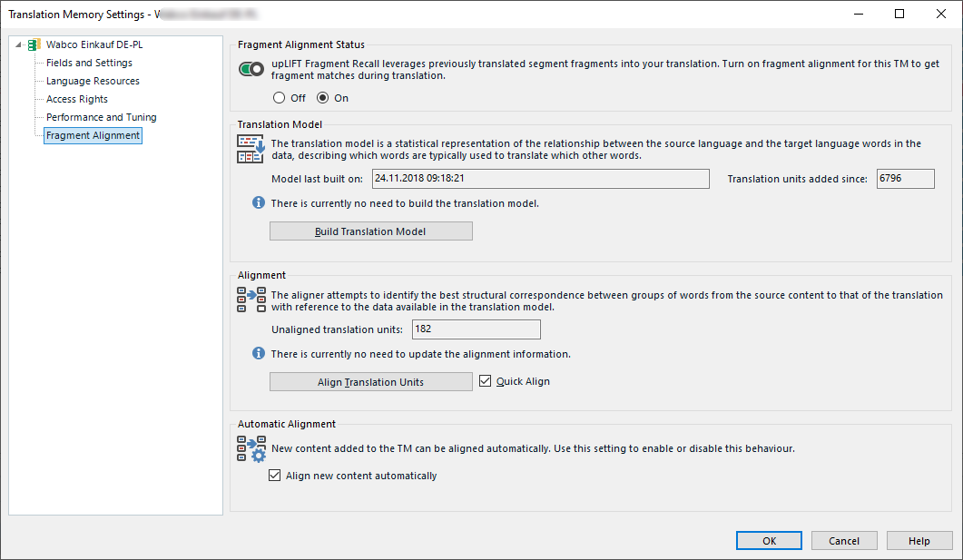
Task: Click the Align Translation Units button
Action: [371, 381]
